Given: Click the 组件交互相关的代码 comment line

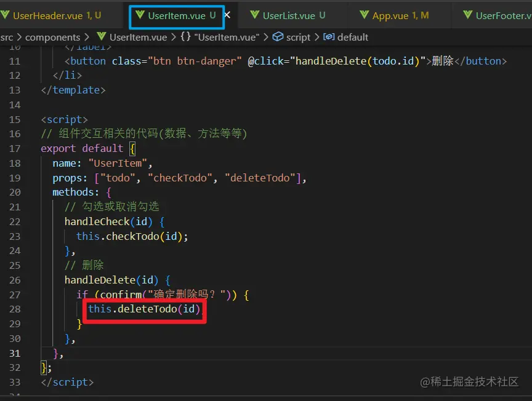Looking at the screenshot, I should tap(144, 134).
